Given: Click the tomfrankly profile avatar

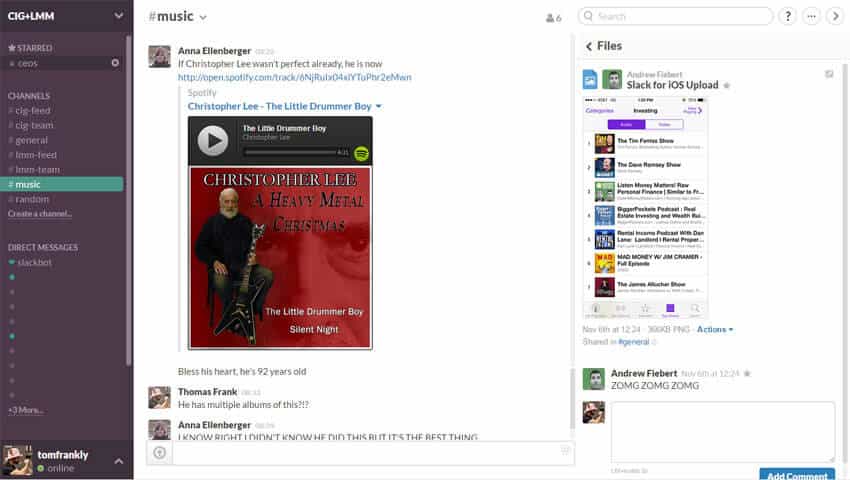Looking at the screenshot, I should [x=17, y=460].
